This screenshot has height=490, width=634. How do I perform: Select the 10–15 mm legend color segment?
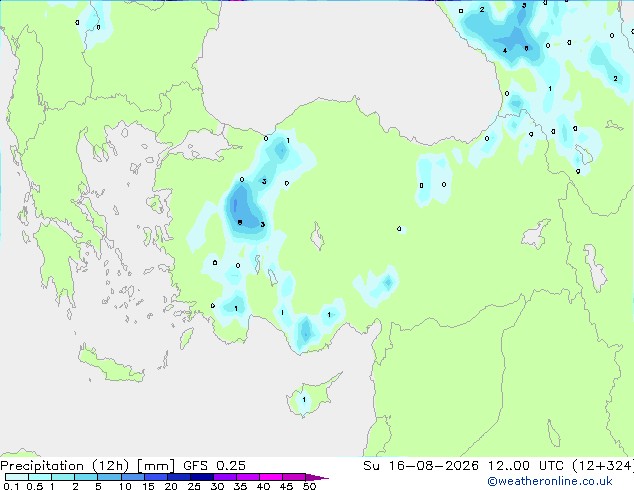coord(132,477)
